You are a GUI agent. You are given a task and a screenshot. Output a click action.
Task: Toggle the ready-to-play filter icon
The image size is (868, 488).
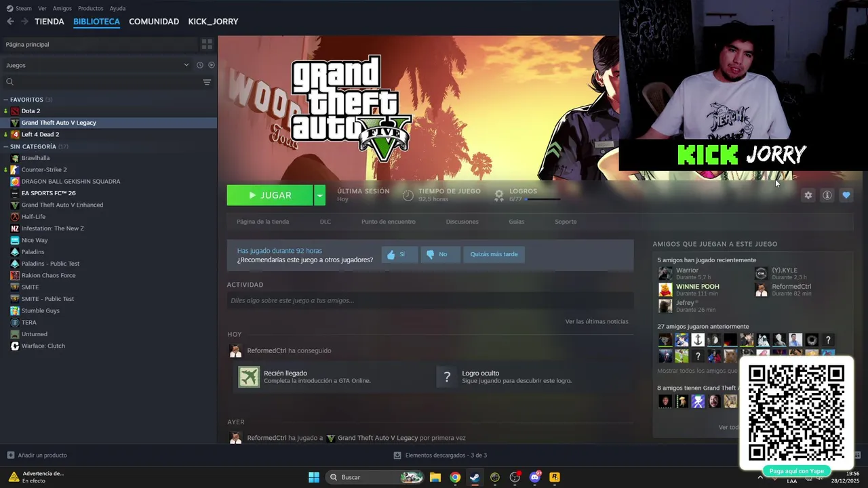(212, 65)
